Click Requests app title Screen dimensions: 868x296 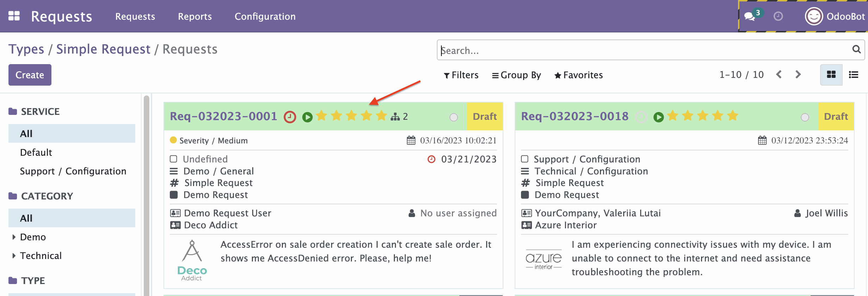[x=62, y=17]
